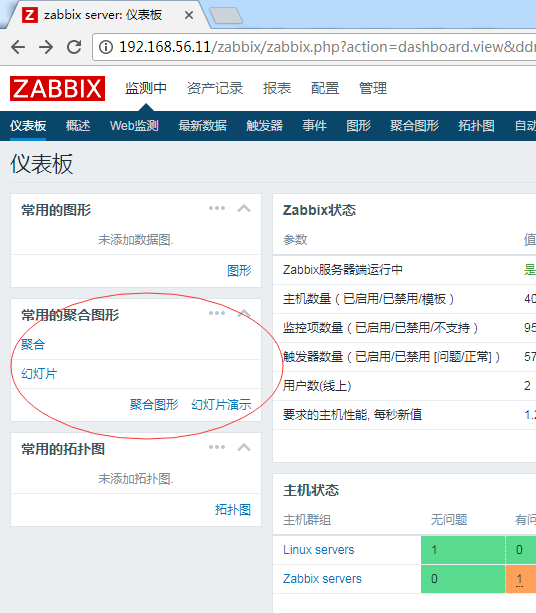Click the '触发器数量' row label
This screenshot has width=536, height=613.
point(391,357)
